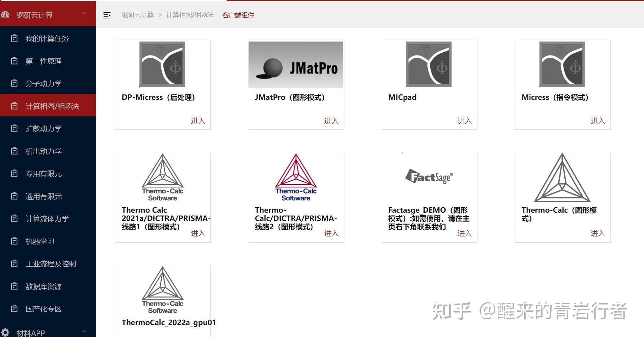This screenshot has width=644, height=337.
Task: Click the MICpad card logo
Action: click(429, 64)
